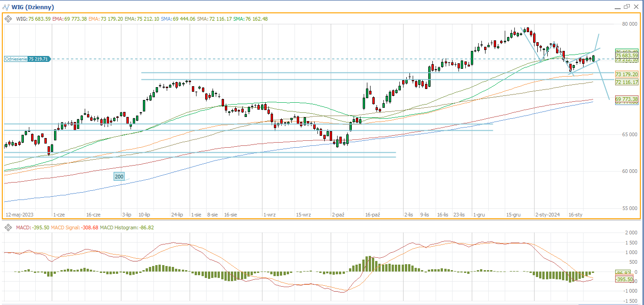
Task: Click the 12-maj-2023 date on time axis
Action: tap(20, 215)
